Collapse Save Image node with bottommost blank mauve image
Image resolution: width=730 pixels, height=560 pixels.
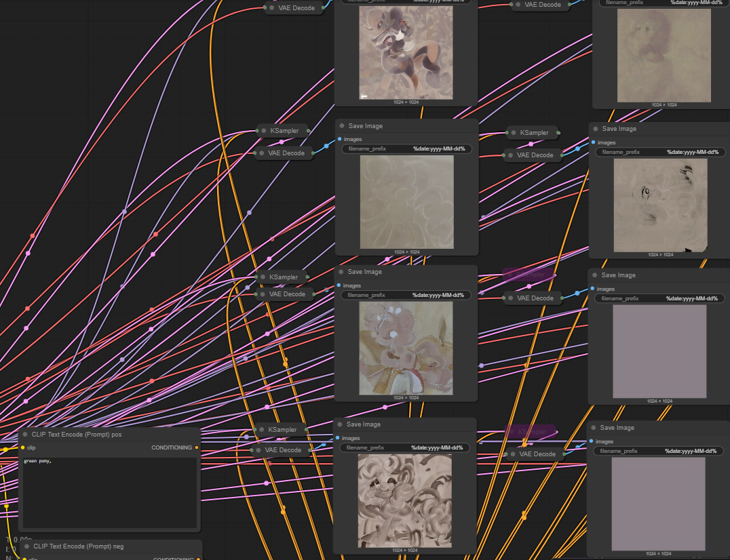[x=594, y=428]
